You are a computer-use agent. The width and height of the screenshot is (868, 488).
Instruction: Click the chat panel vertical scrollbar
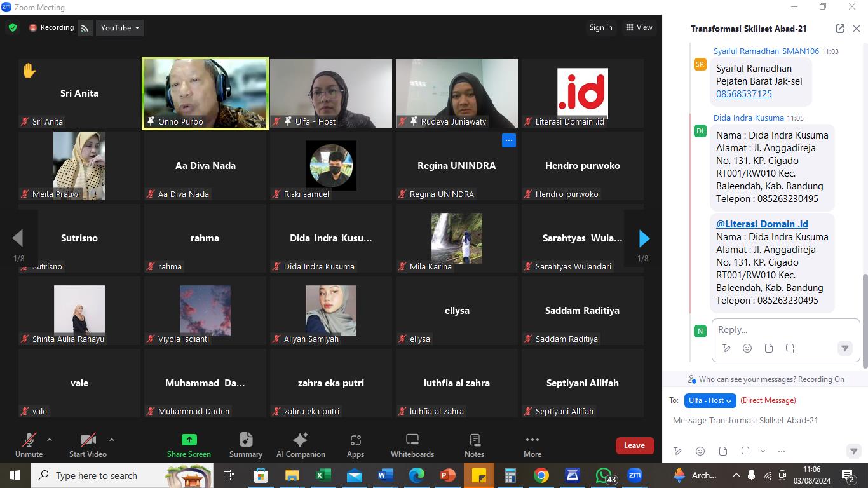pos(864,318)
